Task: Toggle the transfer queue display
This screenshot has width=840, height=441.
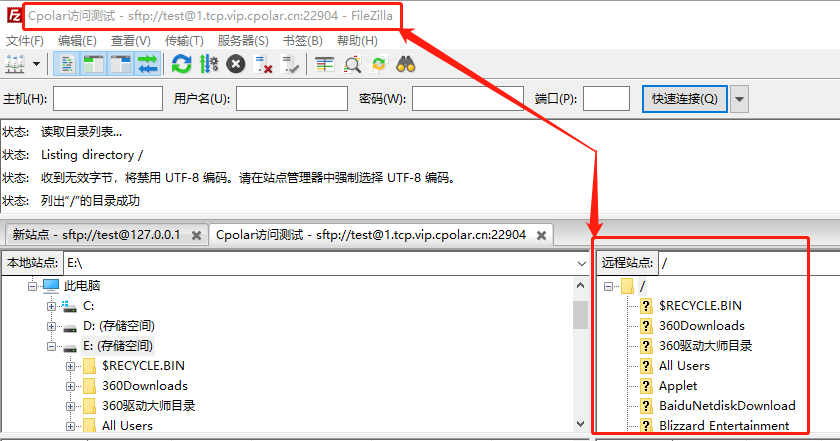Action: pos(148,65)
